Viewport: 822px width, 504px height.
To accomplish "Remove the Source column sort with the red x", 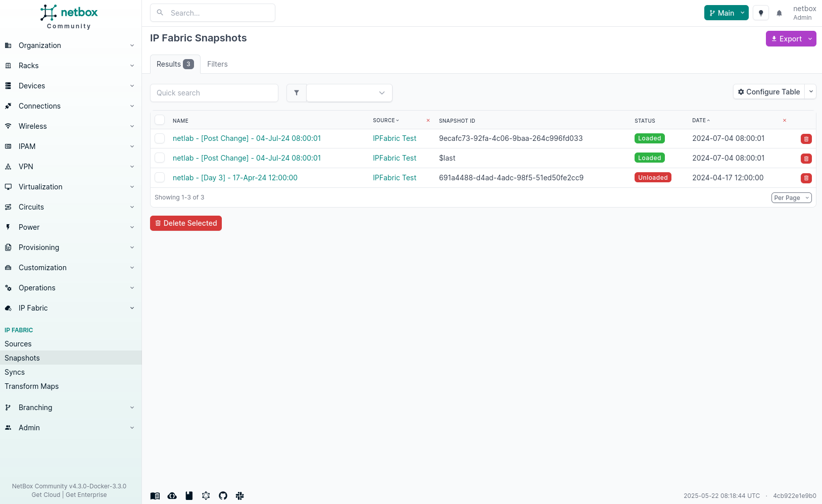I will pos(428,121).
